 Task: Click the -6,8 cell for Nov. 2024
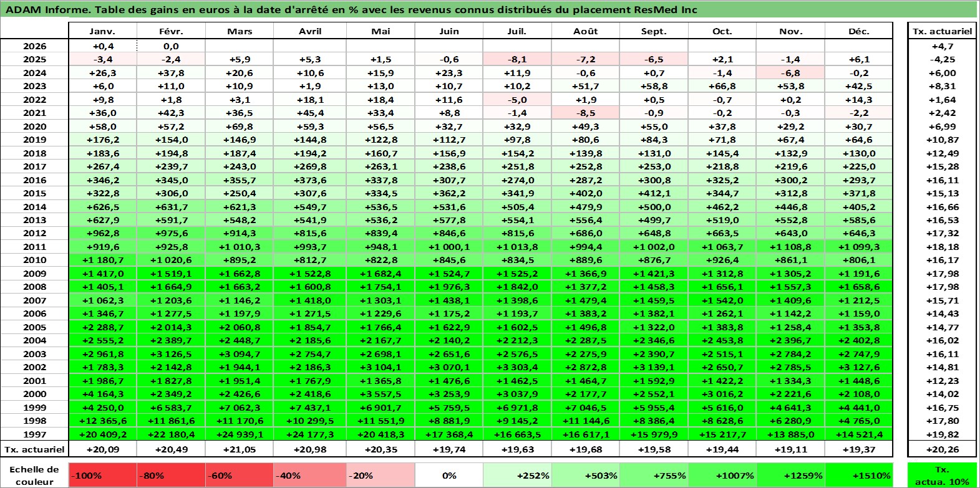(x=790, y=73)
